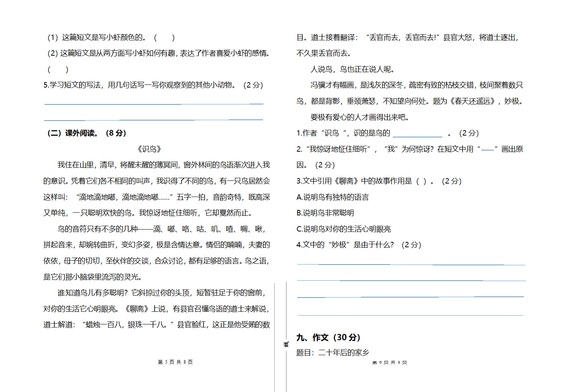The height and width of the screenshot is (392, 566).
Task: Click line 因。(2 分) of question 2
Action: 316,165
